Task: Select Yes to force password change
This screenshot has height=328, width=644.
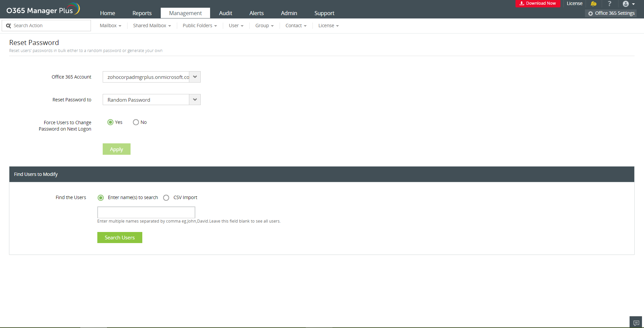Action: tap(110, 122)
